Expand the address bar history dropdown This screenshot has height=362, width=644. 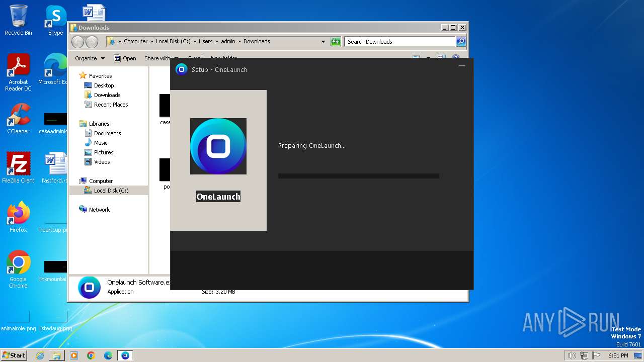tap(323, 42)
